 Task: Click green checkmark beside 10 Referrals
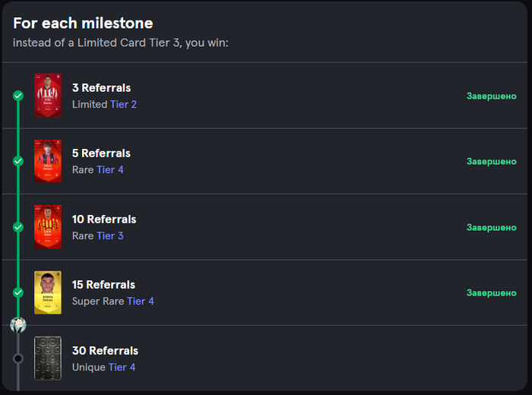tap(18, 227)
